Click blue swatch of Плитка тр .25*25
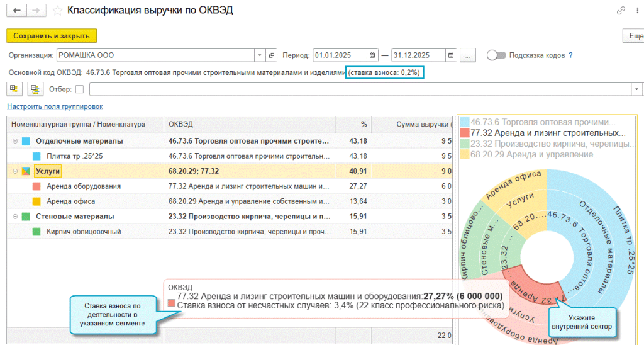The height and width of the screenshot is (345, 644). tap(36, 156)
